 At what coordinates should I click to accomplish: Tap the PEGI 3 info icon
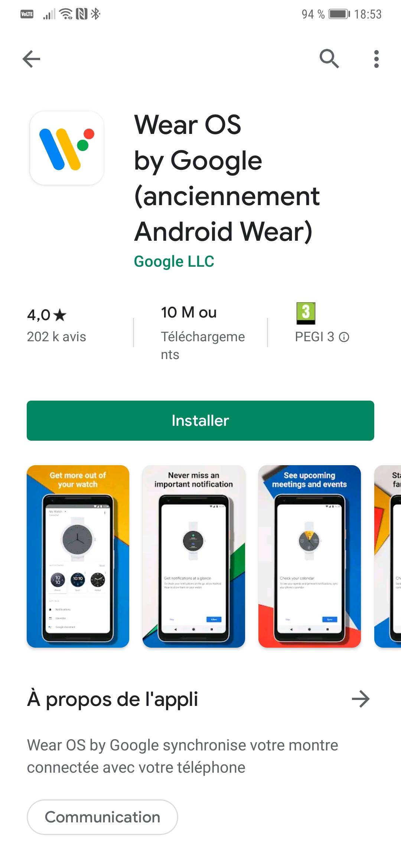click(x=344, y=337)
